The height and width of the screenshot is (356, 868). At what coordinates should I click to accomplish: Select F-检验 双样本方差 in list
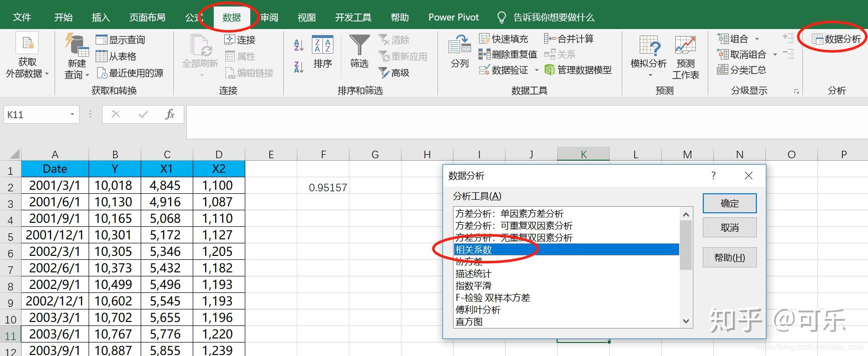coord(566,297)
